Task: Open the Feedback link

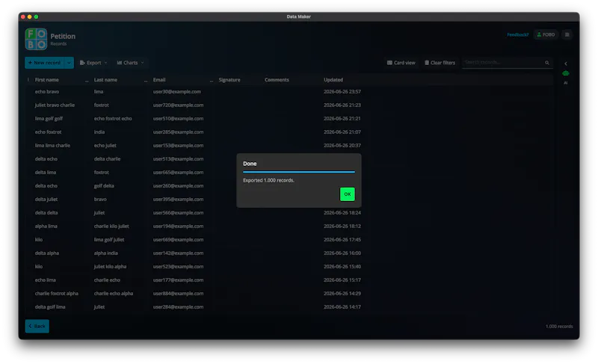Action: [517, 34]
